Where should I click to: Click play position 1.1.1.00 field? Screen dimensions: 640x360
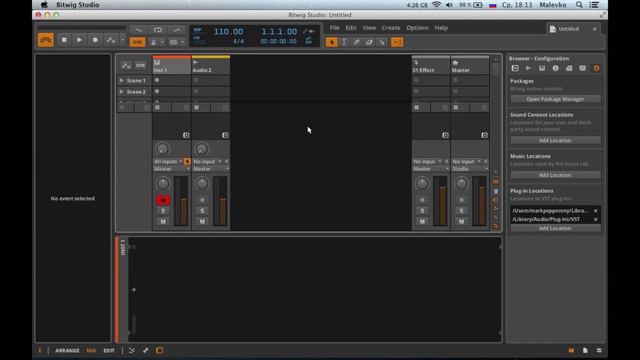click(x=279, y=31)
